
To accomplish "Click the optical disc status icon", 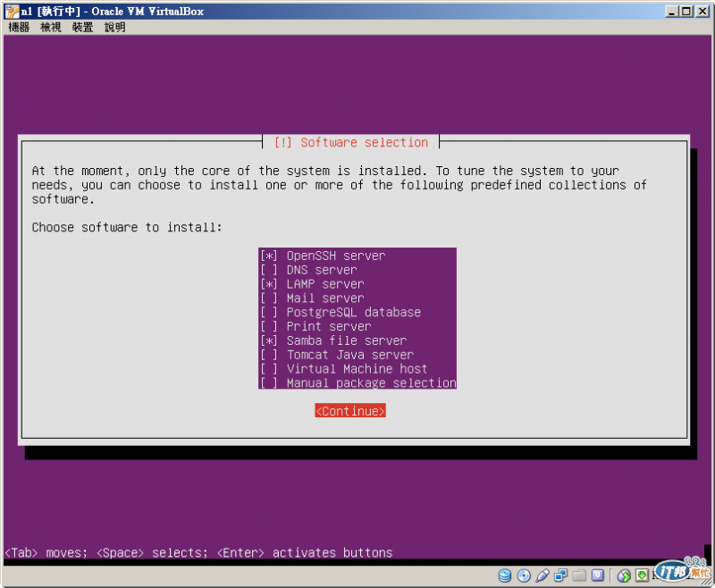I will pyautogui.click(x=524, y=575).
